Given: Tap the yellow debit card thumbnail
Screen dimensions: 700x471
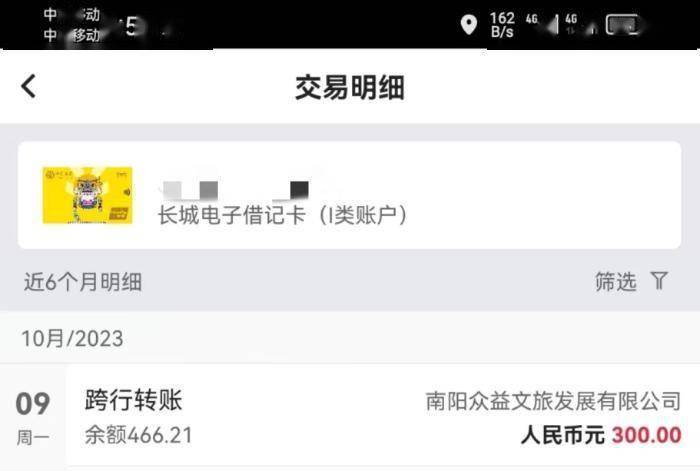Looking at the screenshot, I should (88, 195).
